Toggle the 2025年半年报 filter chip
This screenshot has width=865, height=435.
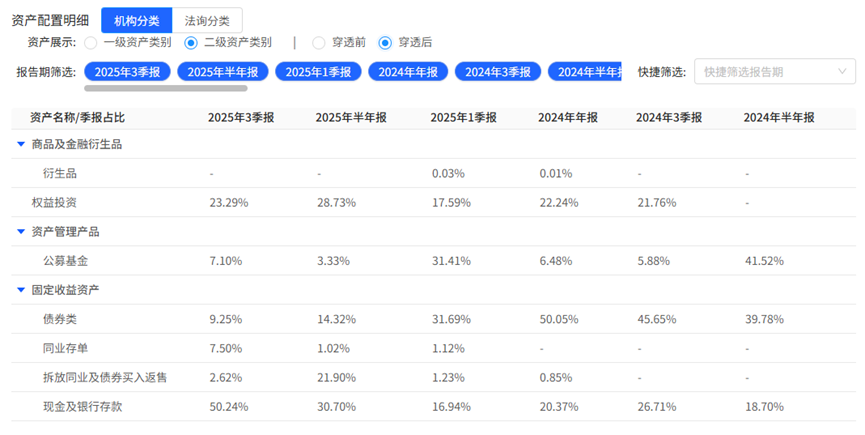[222, 71]
